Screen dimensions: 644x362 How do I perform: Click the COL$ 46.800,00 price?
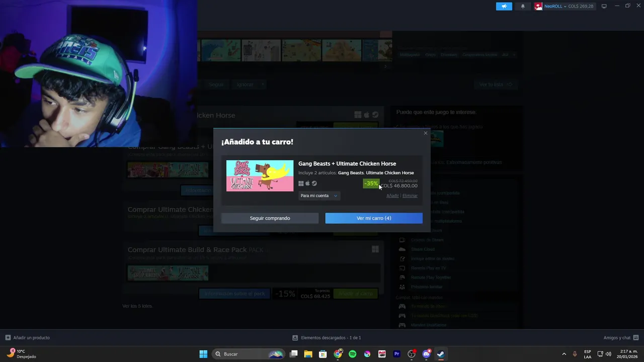pos(399,186)
